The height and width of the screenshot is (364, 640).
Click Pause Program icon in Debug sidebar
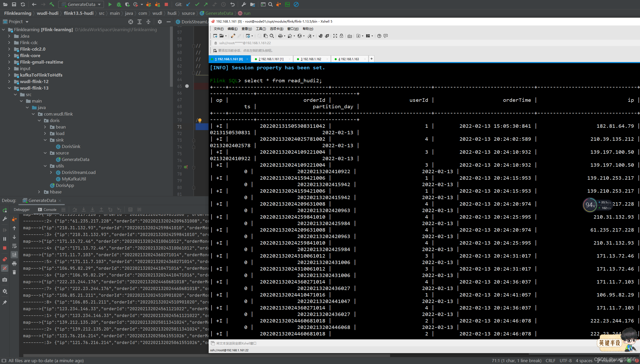5,239
